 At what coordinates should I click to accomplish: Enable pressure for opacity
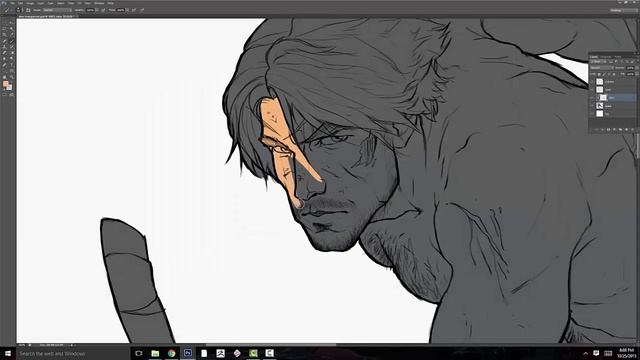[103, 10]
